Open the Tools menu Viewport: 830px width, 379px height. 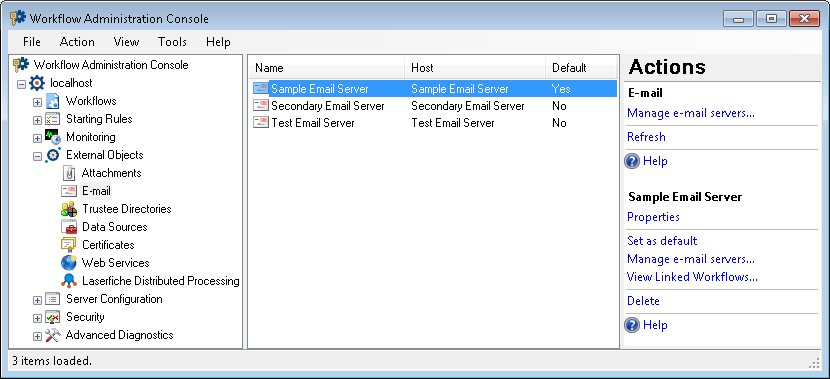(x=172, y=42)
